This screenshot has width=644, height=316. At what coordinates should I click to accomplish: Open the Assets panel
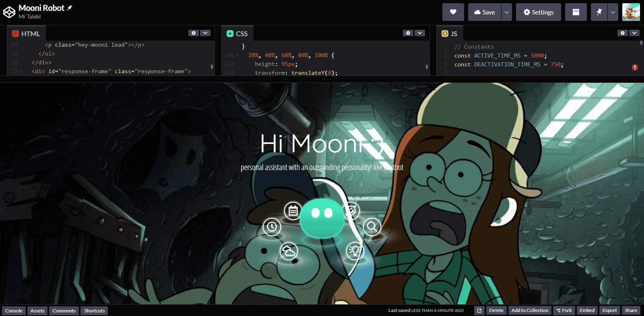37,310
